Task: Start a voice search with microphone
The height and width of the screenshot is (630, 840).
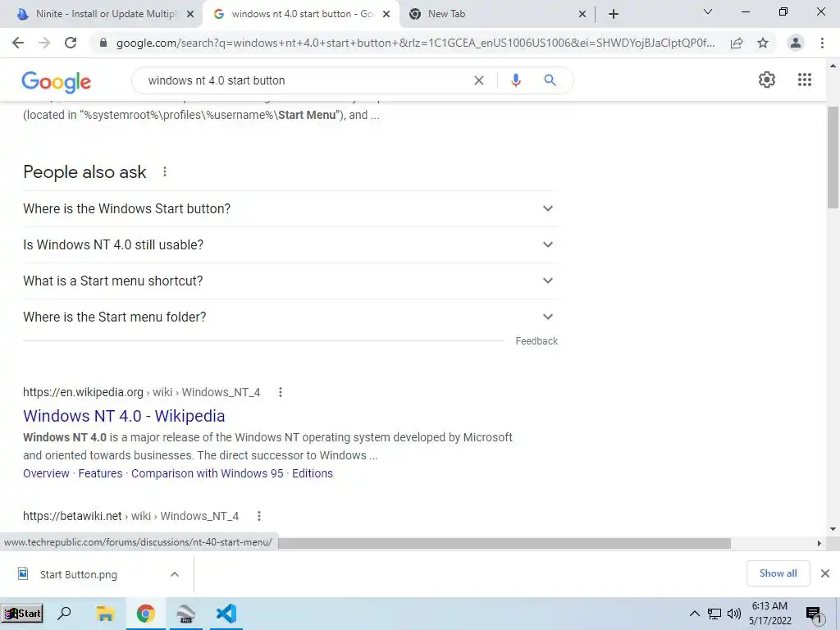Action: coord(515,80)
